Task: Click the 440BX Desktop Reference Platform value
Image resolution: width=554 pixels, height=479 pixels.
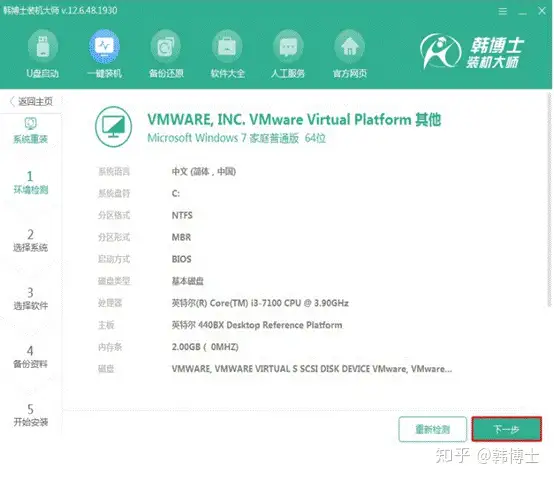Action: 257,325
